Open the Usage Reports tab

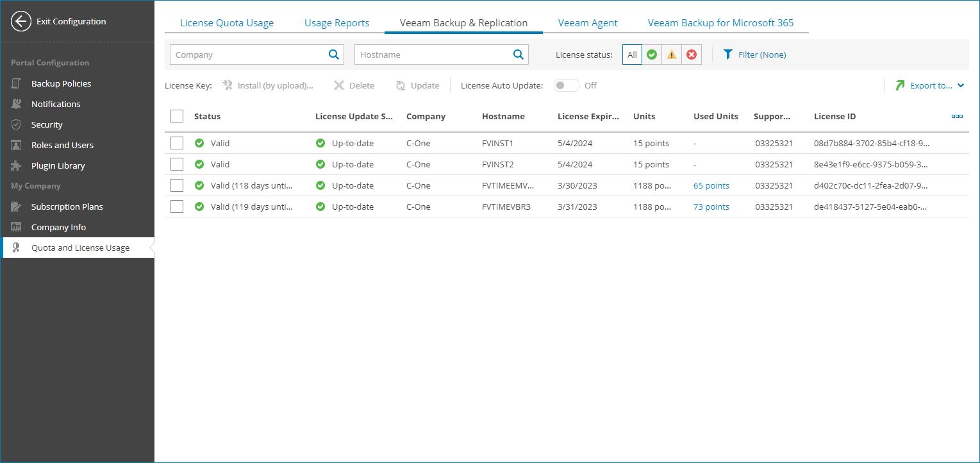(336, 22)
